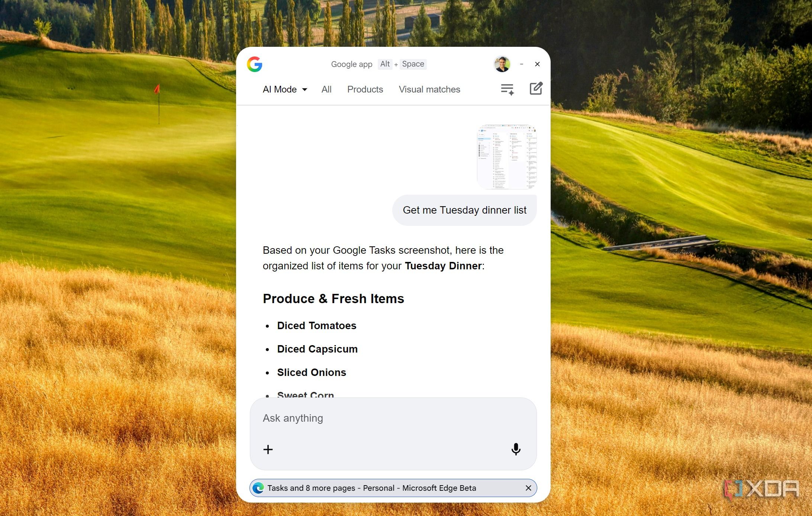Click the Produce & Fresh Items heading
812x516 pixels.
tap(333, 299)
